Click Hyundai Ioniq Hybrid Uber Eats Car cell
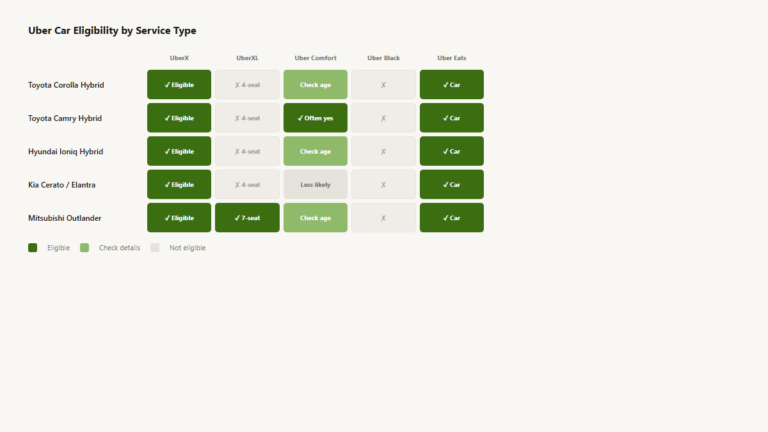The width and height of the screenshot is (768, 432). coord(452,151)
